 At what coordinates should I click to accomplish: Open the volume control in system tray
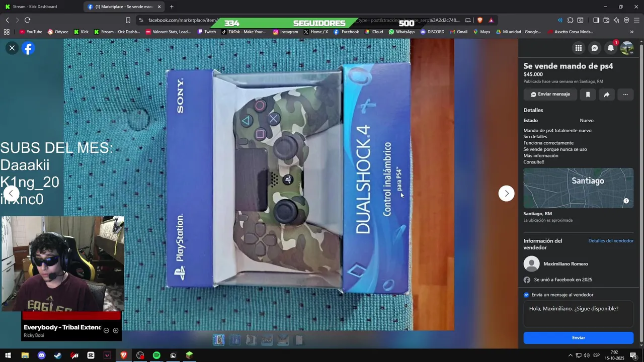click(x=587, y=355)
